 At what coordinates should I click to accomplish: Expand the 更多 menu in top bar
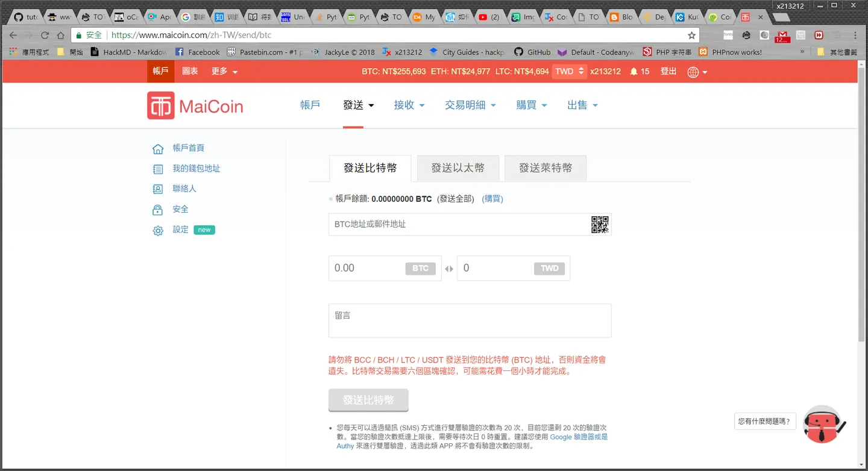224,71
